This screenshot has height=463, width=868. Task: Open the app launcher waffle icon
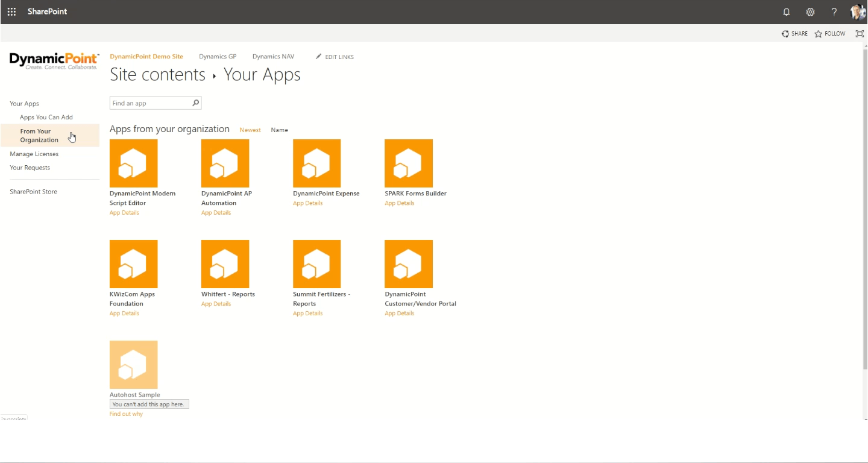click(x=11, y=11)
